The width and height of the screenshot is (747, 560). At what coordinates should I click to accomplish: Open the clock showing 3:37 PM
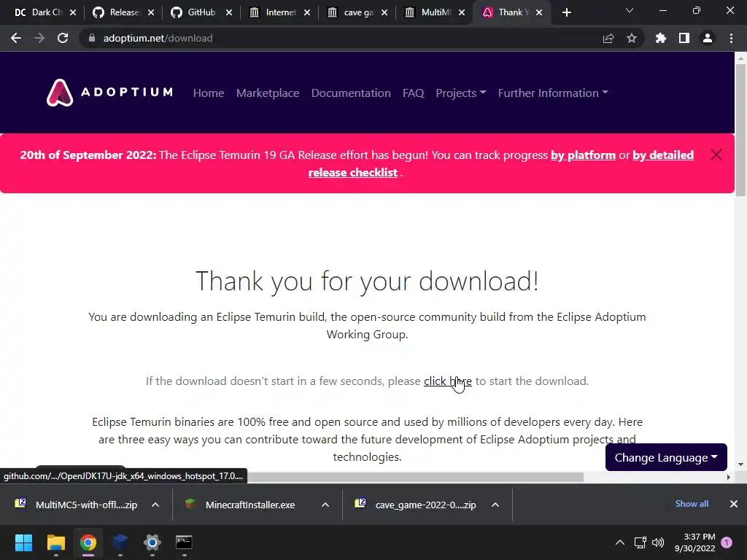click(695, 542)
